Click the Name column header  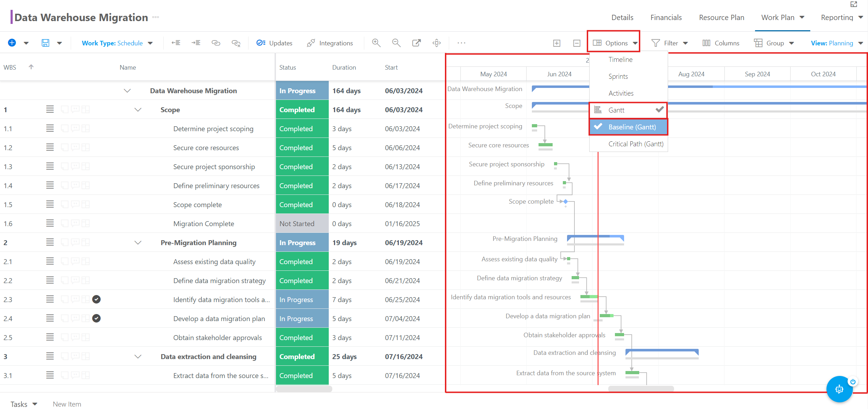click(128, 67)
